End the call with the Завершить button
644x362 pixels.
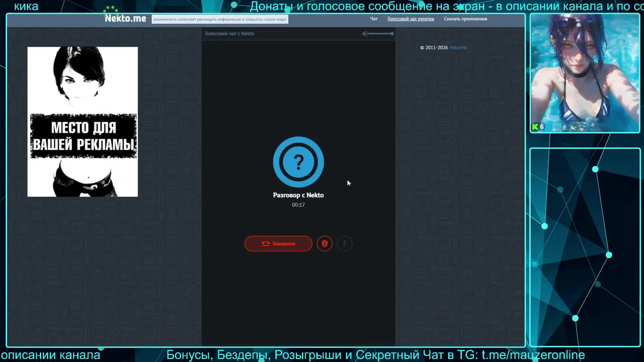[278, 243]
